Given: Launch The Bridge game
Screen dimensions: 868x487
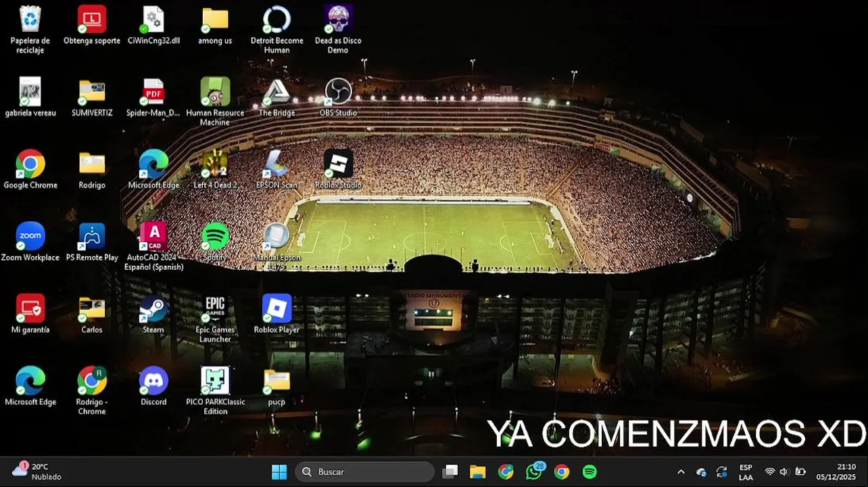Looking at the screenshot, I should point(276,97).
